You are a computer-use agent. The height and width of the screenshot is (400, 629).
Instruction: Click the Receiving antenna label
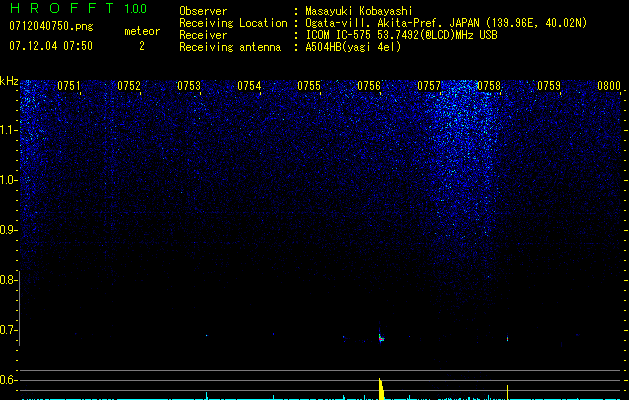click(230, 47)
